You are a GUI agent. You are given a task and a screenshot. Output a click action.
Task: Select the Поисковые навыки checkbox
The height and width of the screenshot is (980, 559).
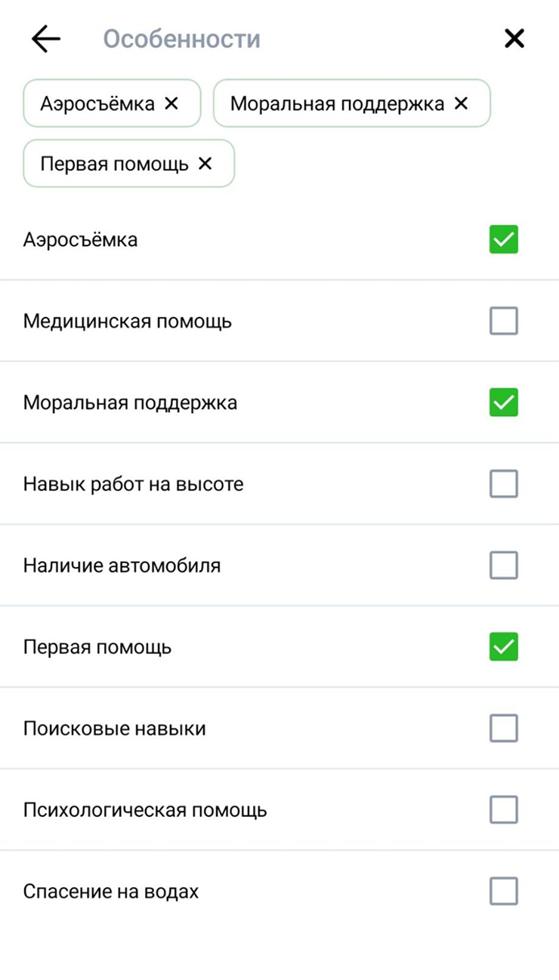[503, 729]
